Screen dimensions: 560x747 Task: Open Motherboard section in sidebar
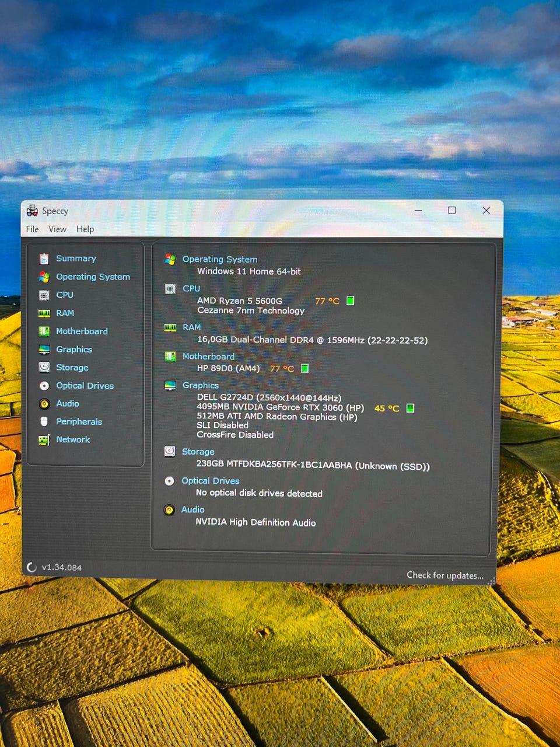coord(82,331)
